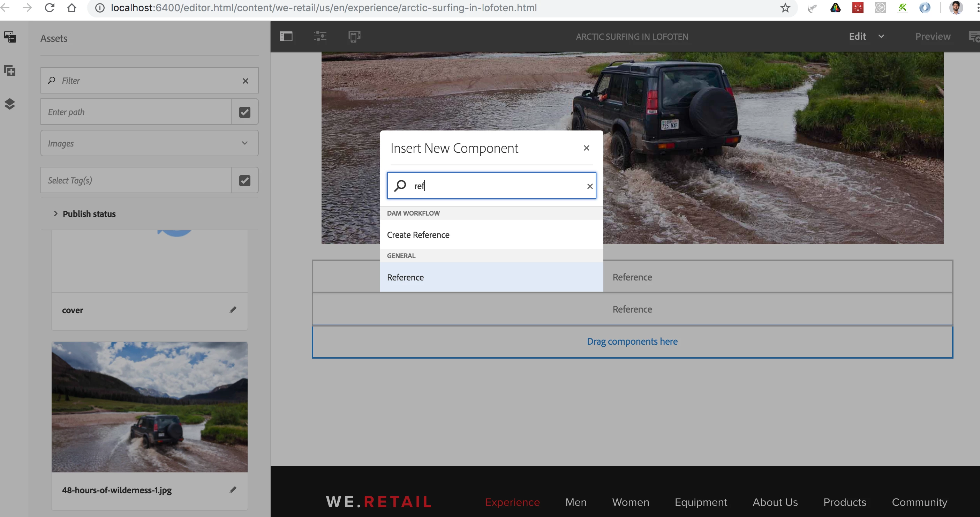This screenshot has height=517, width=980.
Task: Toggle the Select Tag(s) checkbox
Action: click(x=244, y=180)
